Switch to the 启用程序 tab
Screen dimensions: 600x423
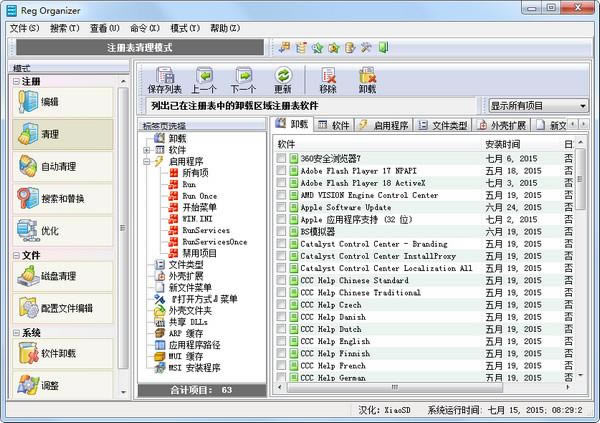[384, 125]
